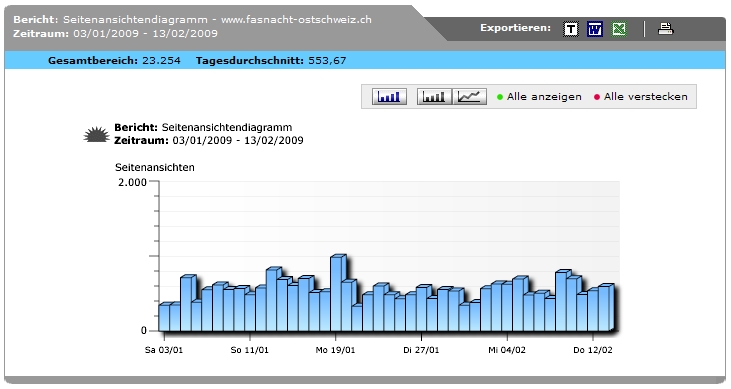Viewport: 731px width, 389px height.
Task: Click the Di 27/01 axis label
Action: click(x=421, y=350)
